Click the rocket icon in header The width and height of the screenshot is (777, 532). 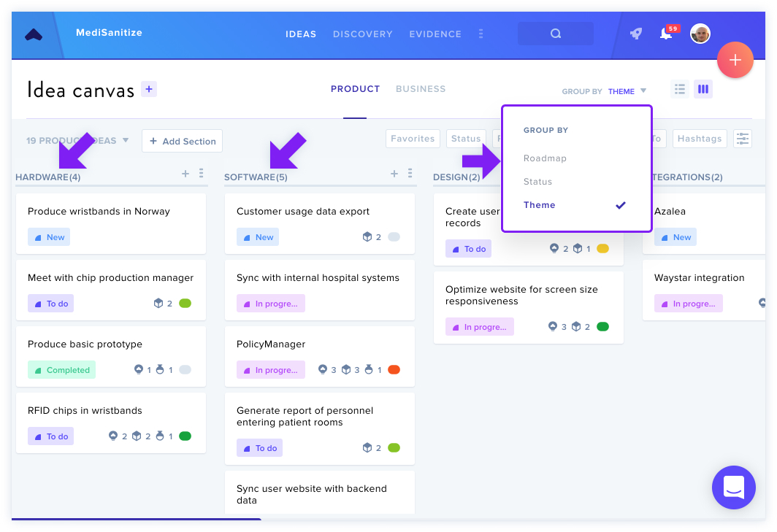636,34
